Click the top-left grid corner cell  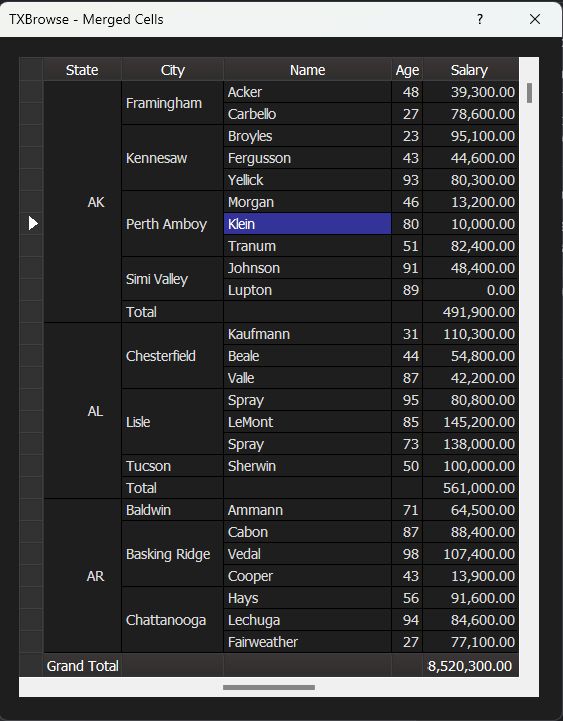tap(31, 69)
